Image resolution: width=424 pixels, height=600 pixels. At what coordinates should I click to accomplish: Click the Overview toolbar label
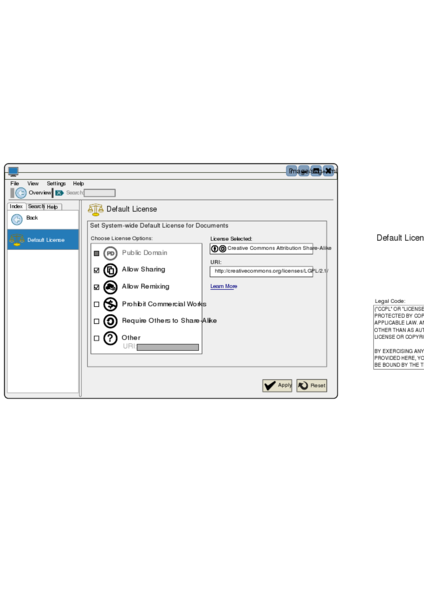(x=40, y=192)
